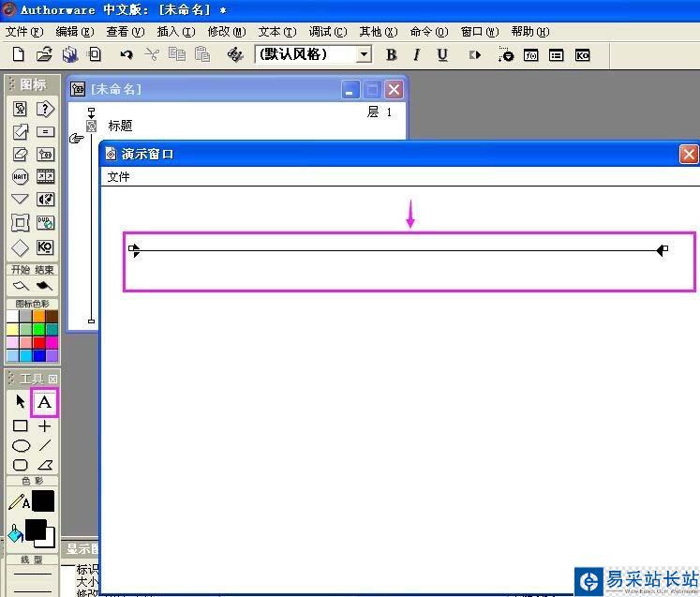Click the white start flag
700x597 pixels.
(x=20, y=285)
